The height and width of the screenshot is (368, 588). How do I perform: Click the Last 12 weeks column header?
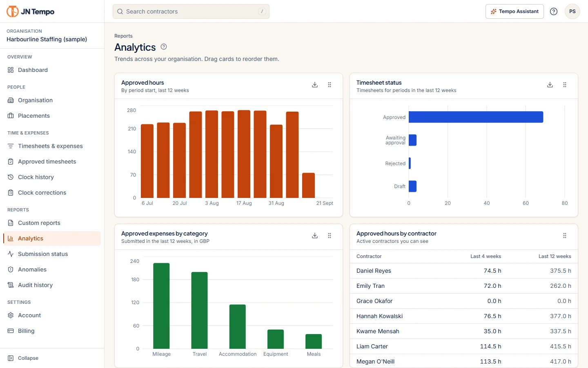point(555,256)
